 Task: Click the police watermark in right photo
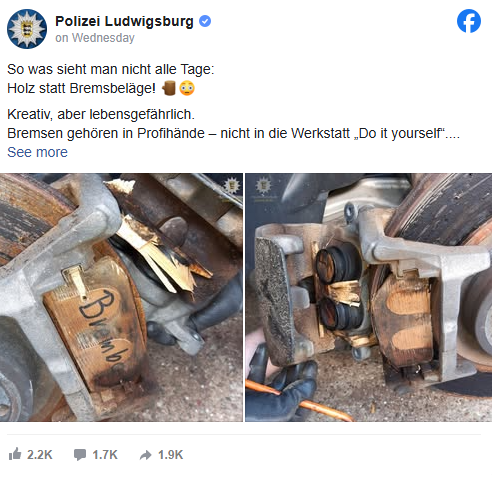click(263, 186)
